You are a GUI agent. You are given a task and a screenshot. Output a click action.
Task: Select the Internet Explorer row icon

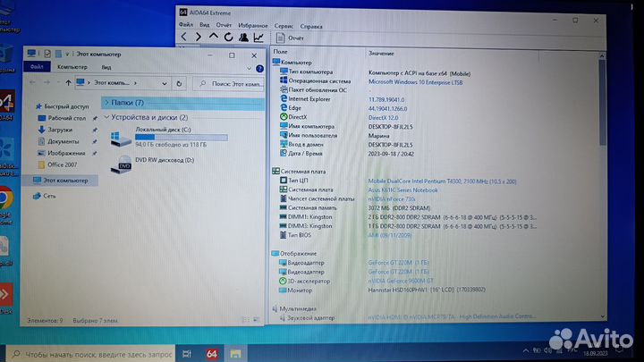tap(284, 98)
